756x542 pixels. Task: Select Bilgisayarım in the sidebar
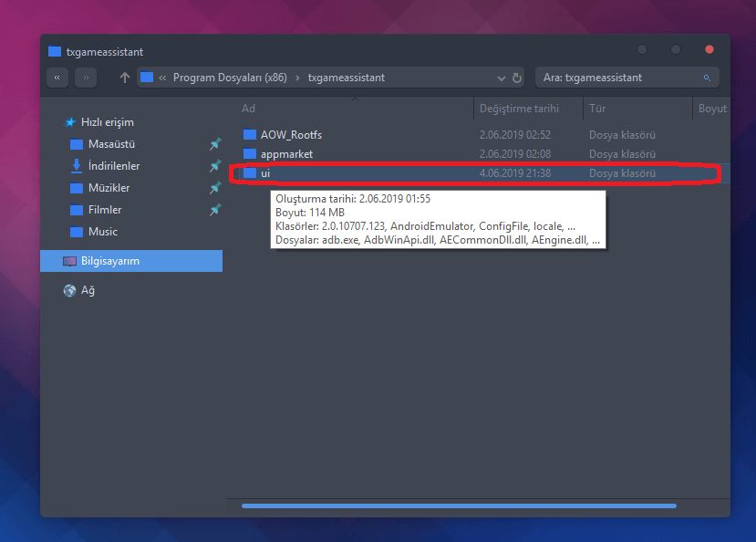(x=131, y=261)
